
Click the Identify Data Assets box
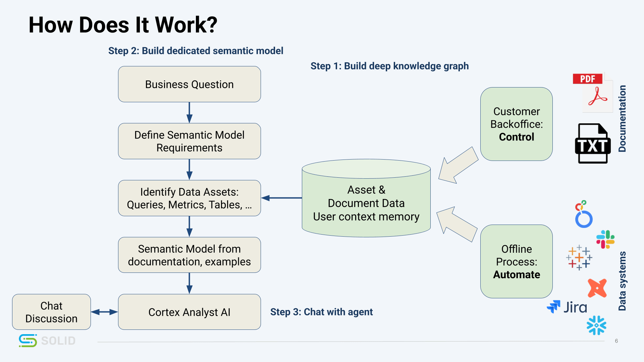pyautogui.click(x=189, y=198)
